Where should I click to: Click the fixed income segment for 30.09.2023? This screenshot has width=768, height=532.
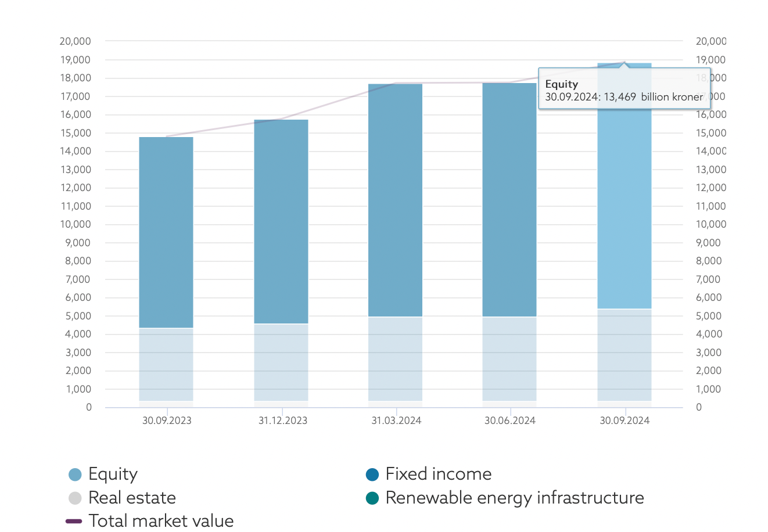[166, 365]
